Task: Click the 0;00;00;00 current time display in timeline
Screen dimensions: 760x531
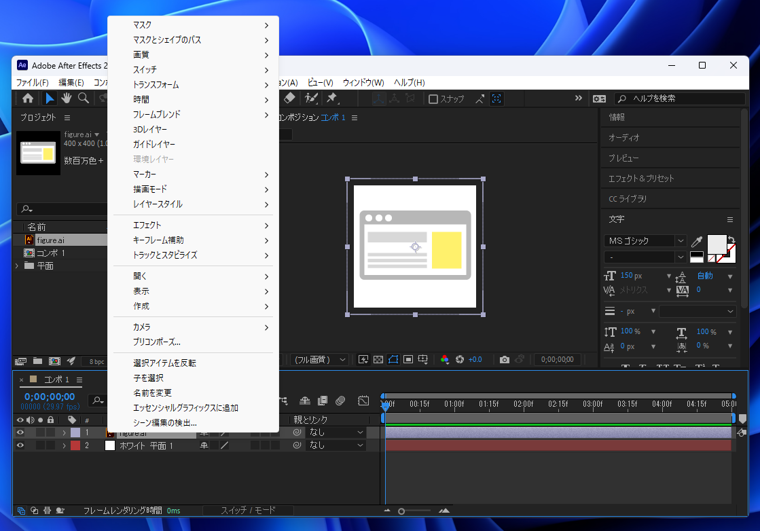Action: (x=49, y=396)
